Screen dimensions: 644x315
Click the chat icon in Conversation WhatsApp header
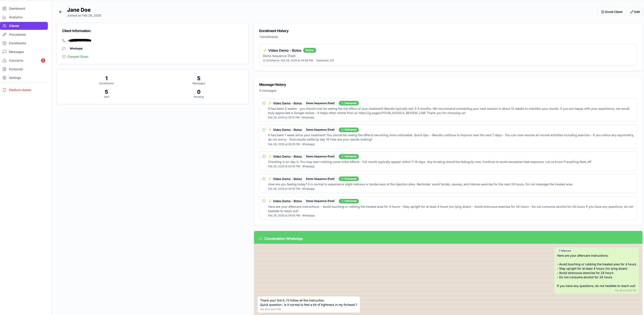261,239
